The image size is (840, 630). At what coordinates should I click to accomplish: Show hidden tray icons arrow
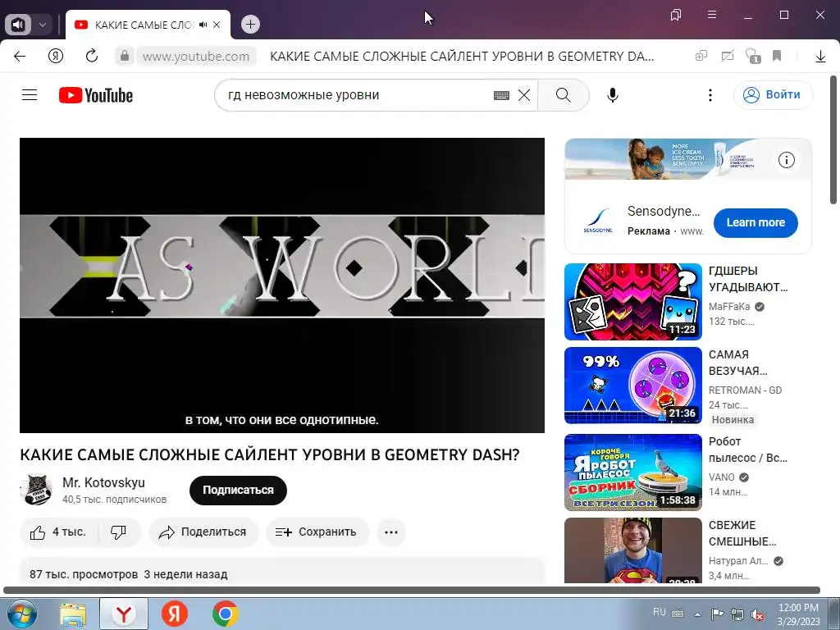pos(697,614)
